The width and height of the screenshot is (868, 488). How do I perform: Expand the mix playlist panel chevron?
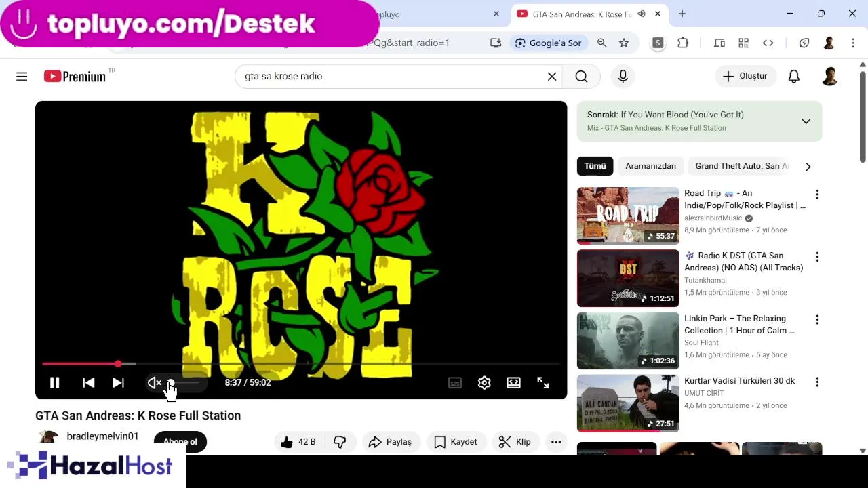[x=806, y=121]
